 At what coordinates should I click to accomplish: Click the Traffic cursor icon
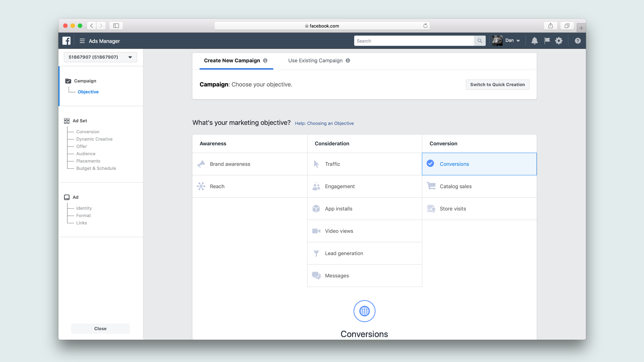pyautogui.click(x=316, y=164)
